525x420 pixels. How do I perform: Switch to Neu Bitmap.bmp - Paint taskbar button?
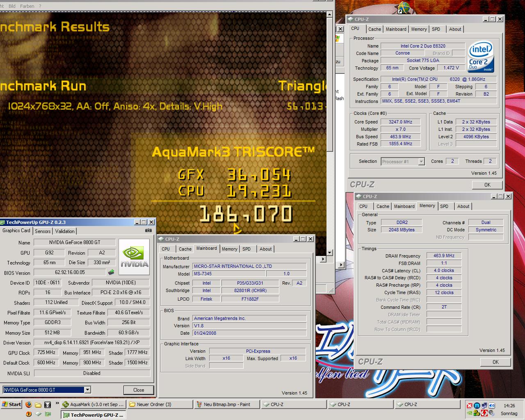coord(227,404)
